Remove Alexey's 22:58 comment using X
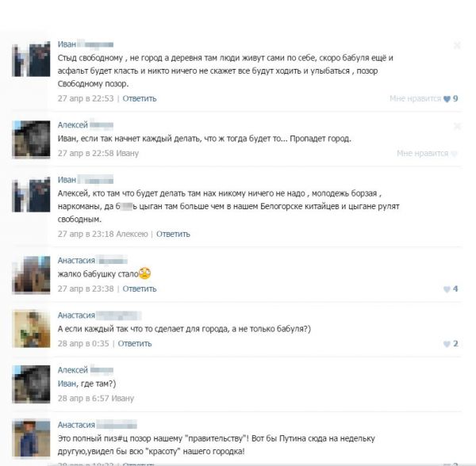This screenshot has width=476, height=466. 457,126
